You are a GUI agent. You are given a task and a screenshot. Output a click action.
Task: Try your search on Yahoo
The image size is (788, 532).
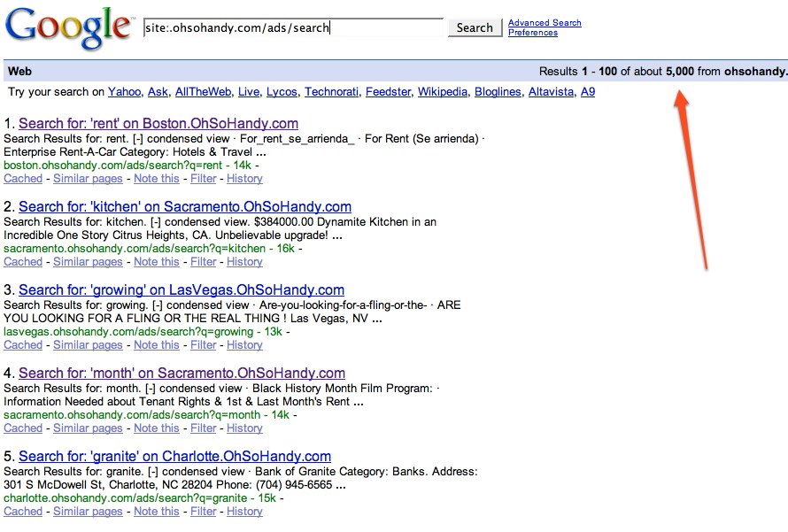pos(124,92)
